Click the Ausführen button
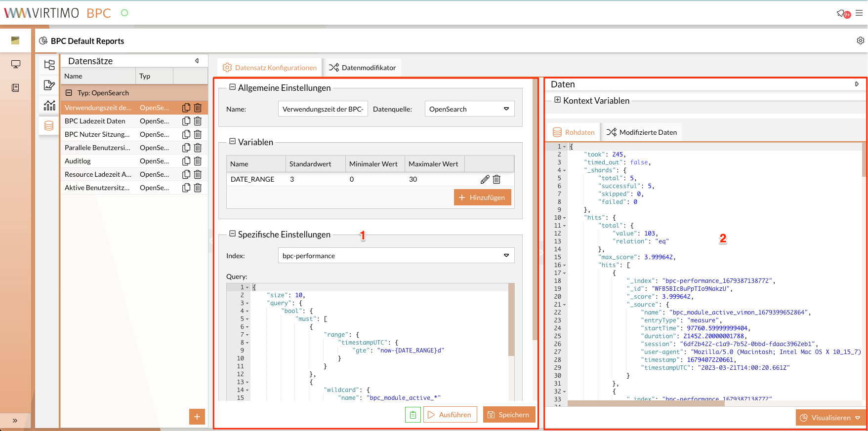 pyautogui.click(x=450, y=415)
